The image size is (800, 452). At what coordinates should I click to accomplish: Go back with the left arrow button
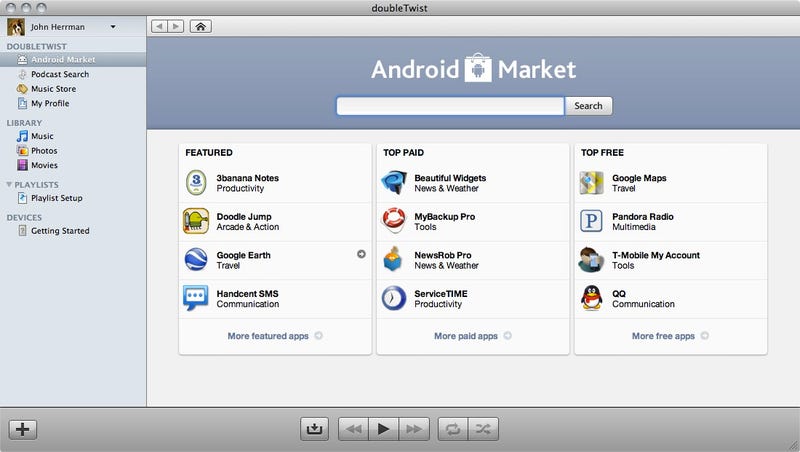coord(159,27)
